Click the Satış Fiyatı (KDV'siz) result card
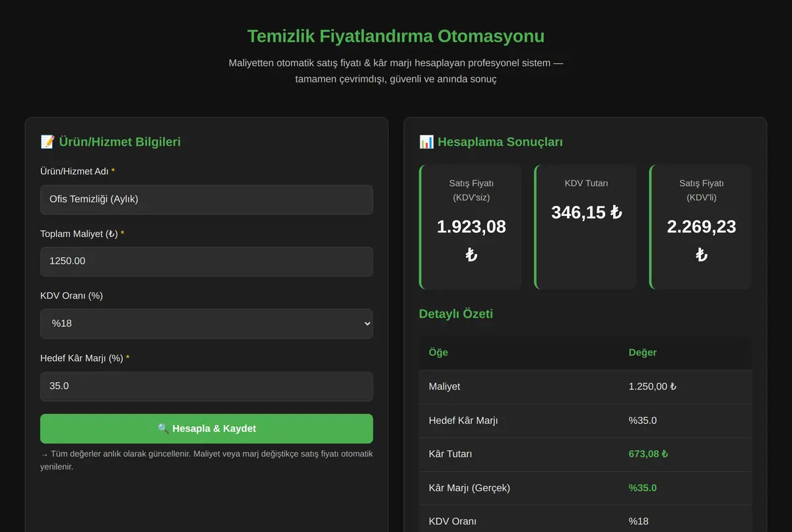The height and width of the screenshot is (532, 792). point(471,227)
